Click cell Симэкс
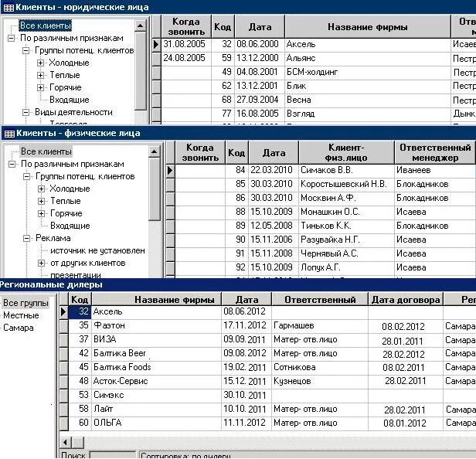Image resolution: width=476 pixels, height=459 pixels. [156, 396]
